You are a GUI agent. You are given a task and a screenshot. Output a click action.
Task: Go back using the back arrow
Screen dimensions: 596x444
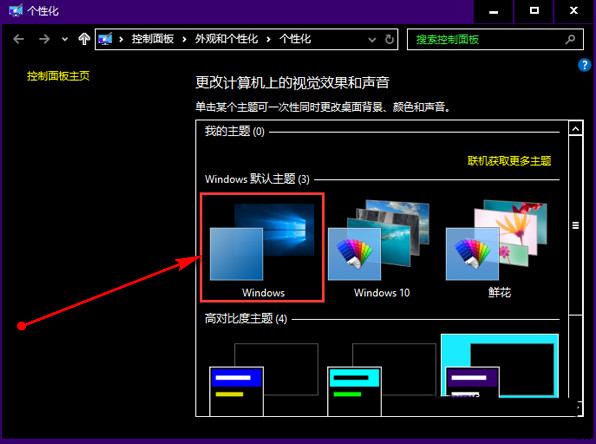[x=18, y=39]
